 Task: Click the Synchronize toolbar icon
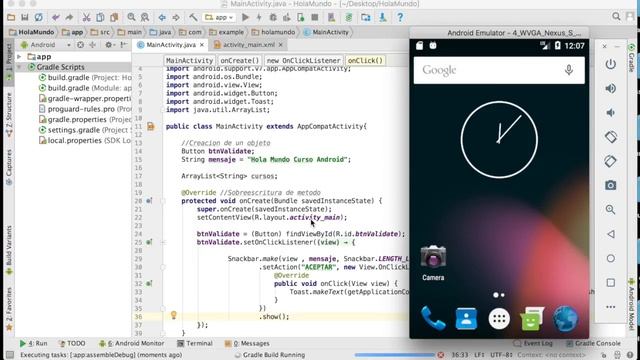pos(38,18)
